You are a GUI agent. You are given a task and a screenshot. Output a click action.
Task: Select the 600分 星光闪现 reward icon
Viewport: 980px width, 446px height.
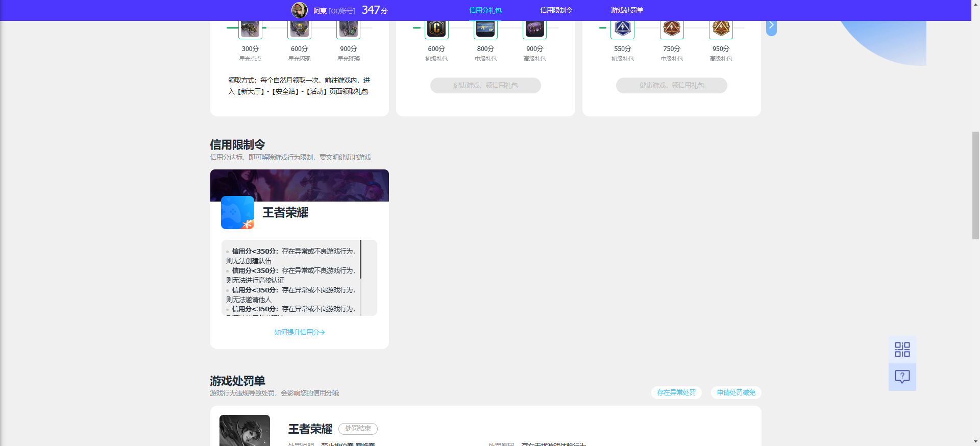[300, 29]
